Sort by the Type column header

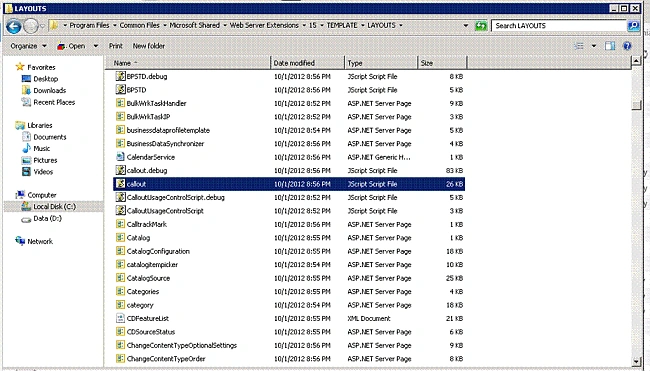(x=381, y=63)
